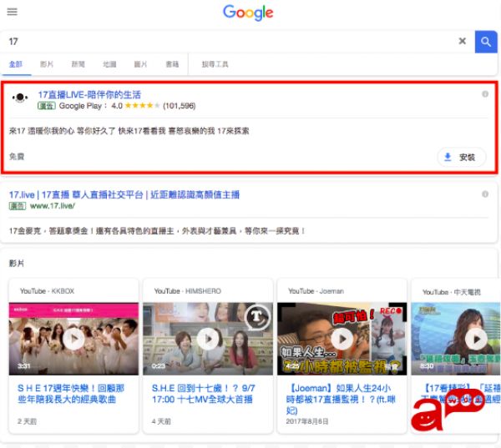501x448 pixels.
Task: Click the info icon on the 17.live ad
Action: (485, 194)
